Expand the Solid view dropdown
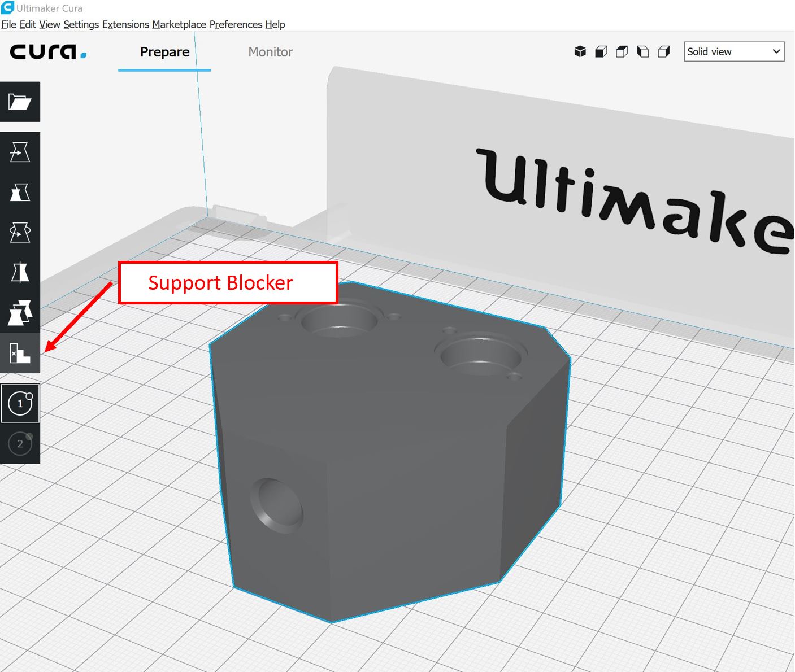This screenshot has width=795, height=672. point(733,51)
